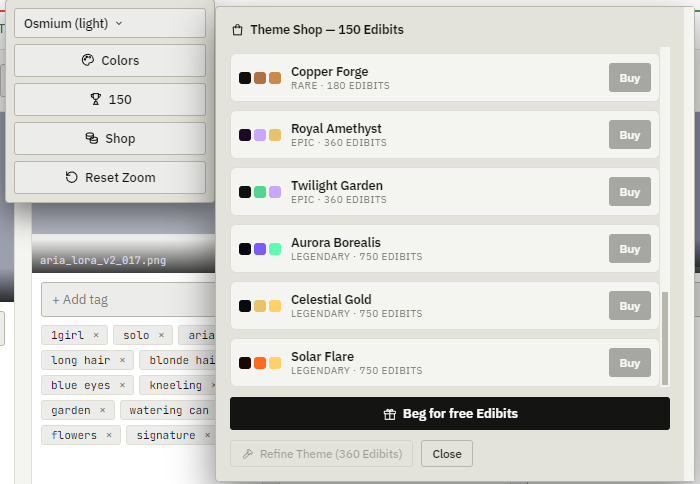This screenshot has height=484, width=700.
Task: Open the Osmium (light) theme dropdown
Action: click(x=110, y=23)
